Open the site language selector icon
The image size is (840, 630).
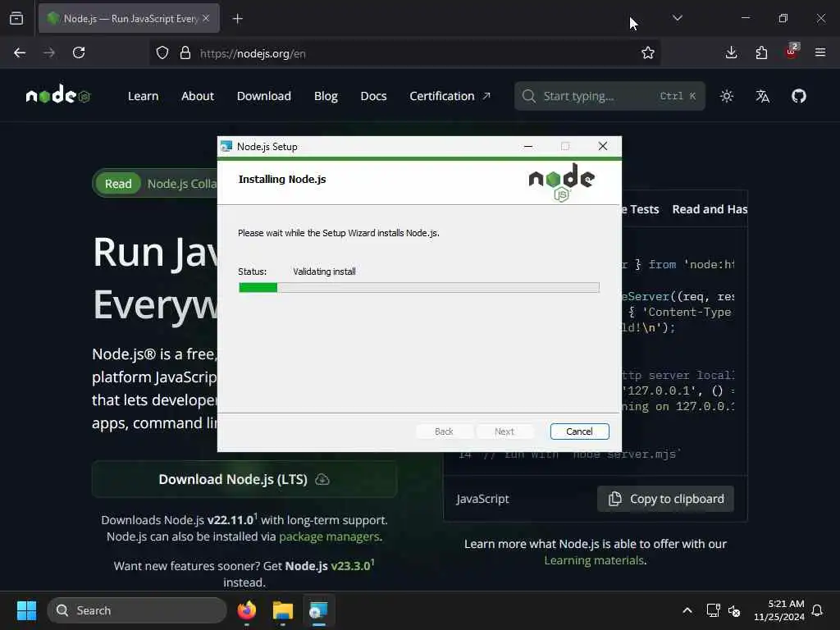point(762,96)
